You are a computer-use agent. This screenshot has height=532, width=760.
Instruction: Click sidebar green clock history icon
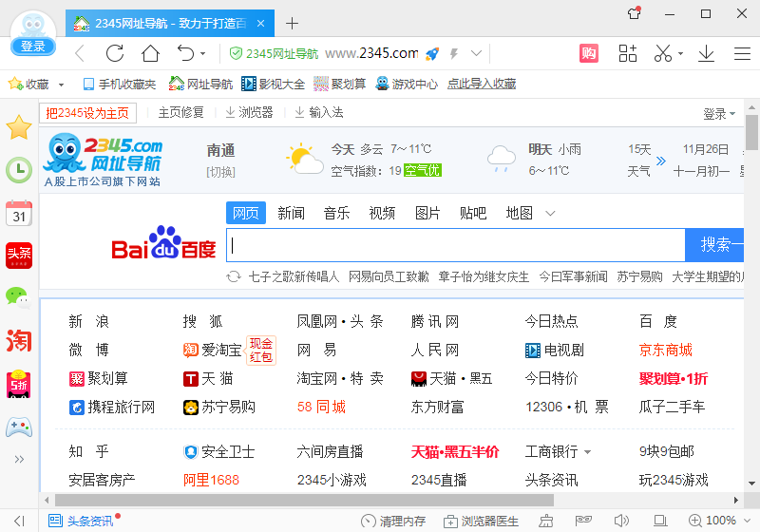click(x=19, y=170)
